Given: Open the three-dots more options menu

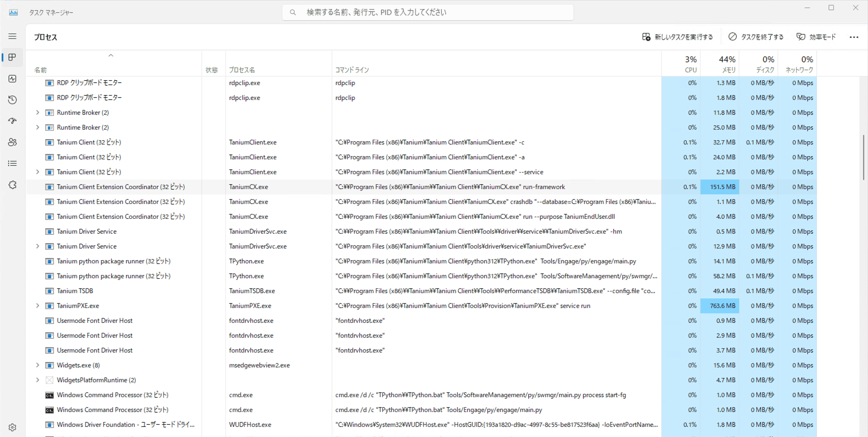Looking at the screenshot, I should coord(854,37).
